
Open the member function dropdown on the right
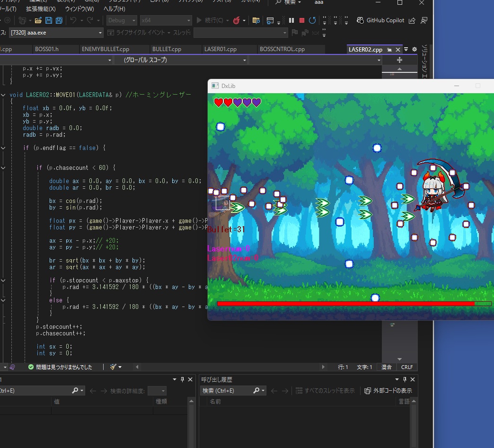coord(315,60)
